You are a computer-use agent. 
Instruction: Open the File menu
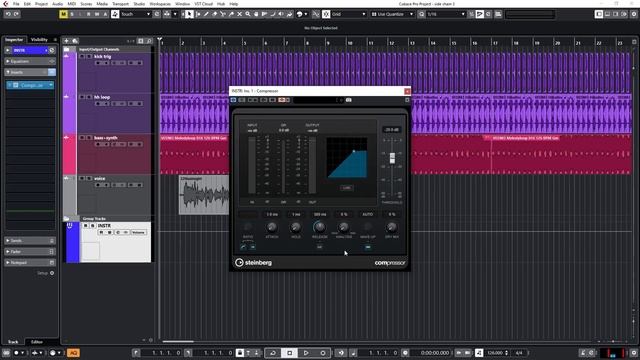[16, 4]
